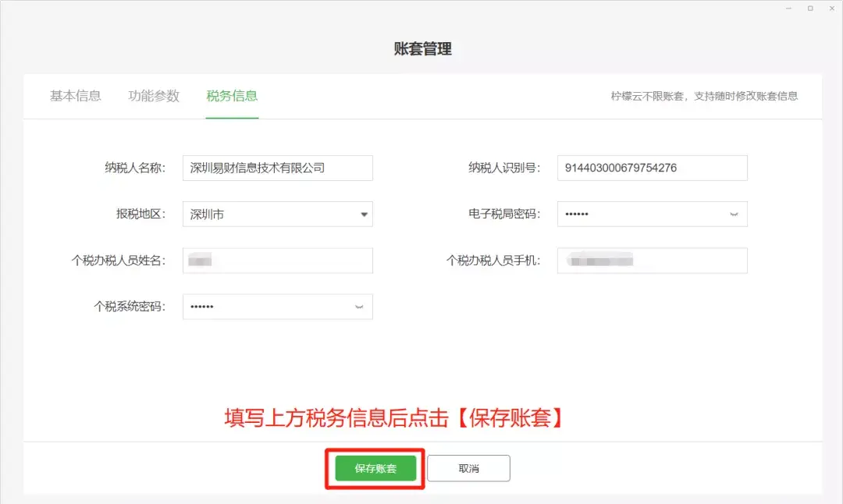Click the 报税地区 label
Screen dimensions: 843x504
140,215
